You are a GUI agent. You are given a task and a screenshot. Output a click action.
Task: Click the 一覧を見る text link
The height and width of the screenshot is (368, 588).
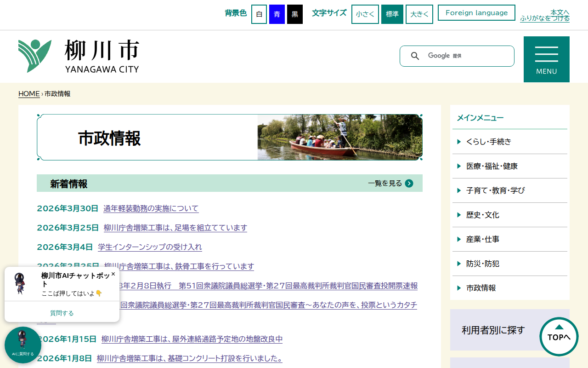point(385,184)
